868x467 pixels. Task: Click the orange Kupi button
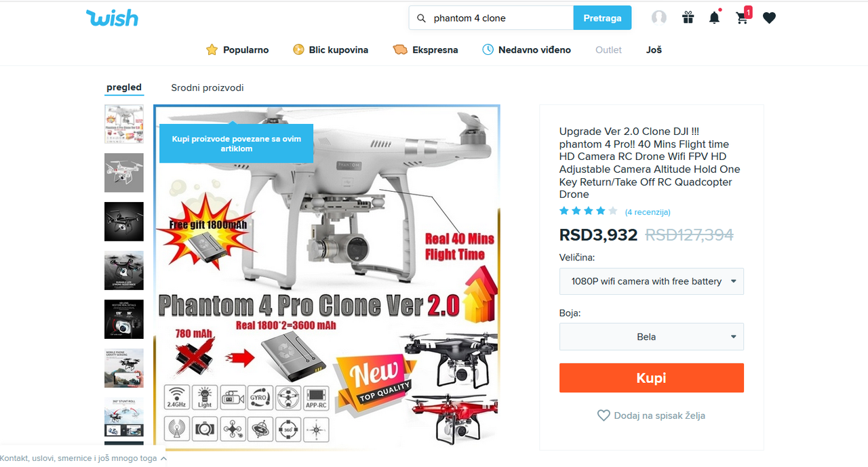[x=652, y=378]
